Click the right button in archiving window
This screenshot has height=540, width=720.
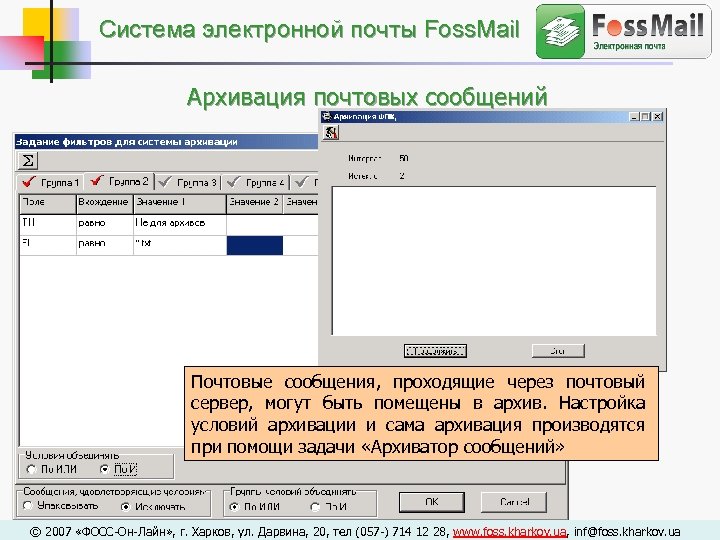pos(558,351)
